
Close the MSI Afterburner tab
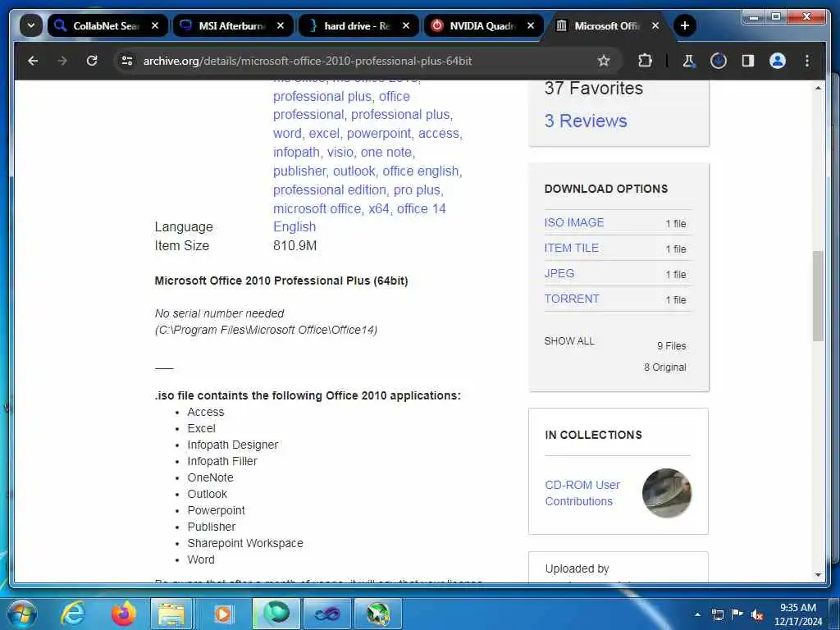(281, 25)
